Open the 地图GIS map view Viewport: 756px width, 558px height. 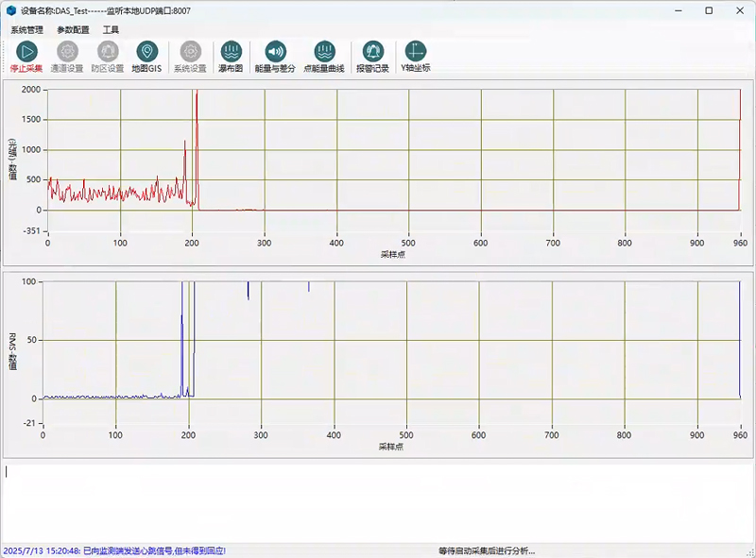click(146, 52)
